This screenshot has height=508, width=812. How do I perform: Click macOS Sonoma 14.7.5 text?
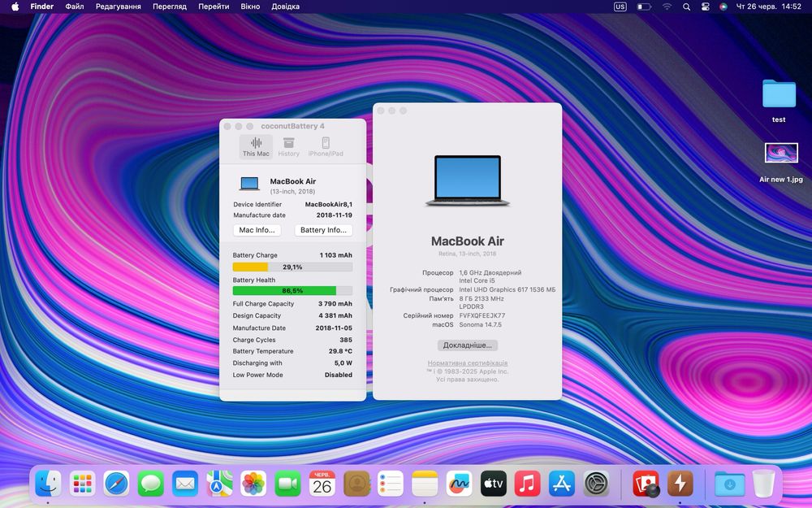click(480, 324)
